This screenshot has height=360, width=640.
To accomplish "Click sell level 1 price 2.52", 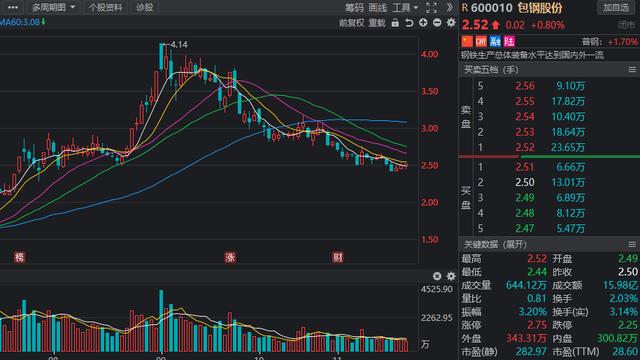I will coord(524,147).
